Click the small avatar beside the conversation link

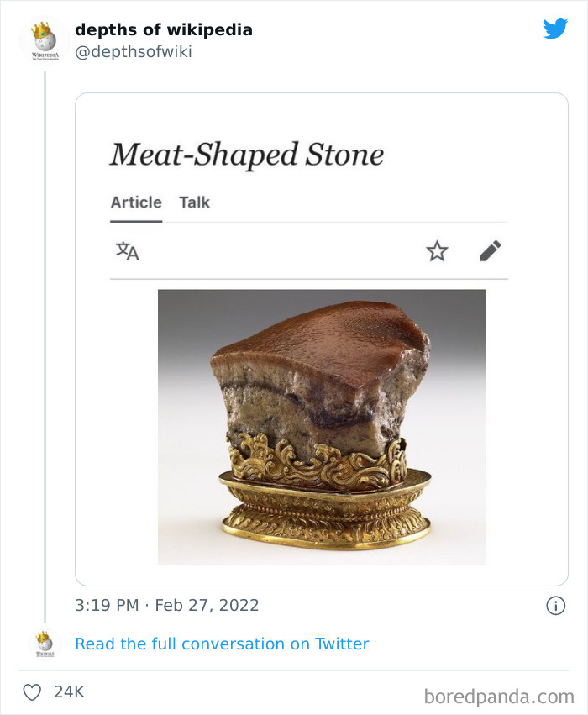click(45, 644)
